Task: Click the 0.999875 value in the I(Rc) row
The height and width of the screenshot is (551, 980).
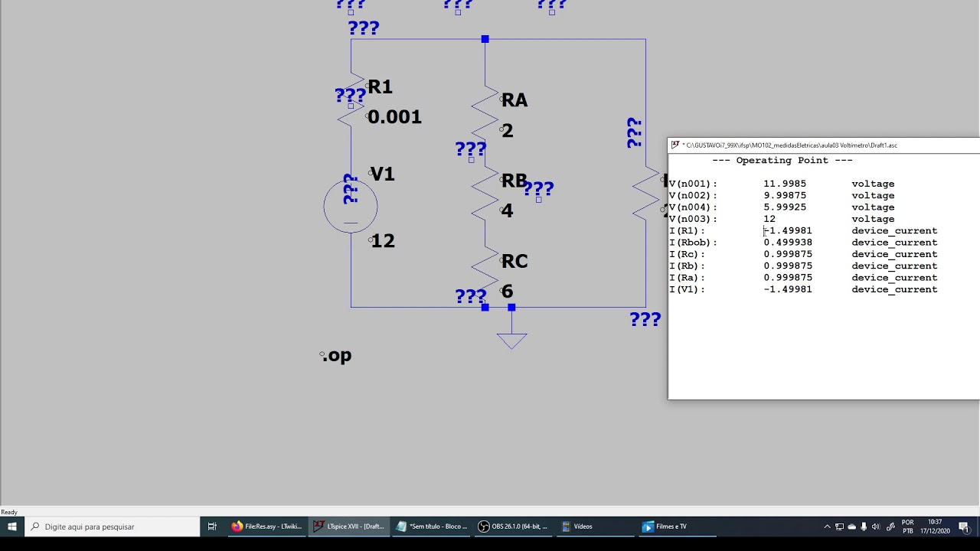Action: click(788, 254)
